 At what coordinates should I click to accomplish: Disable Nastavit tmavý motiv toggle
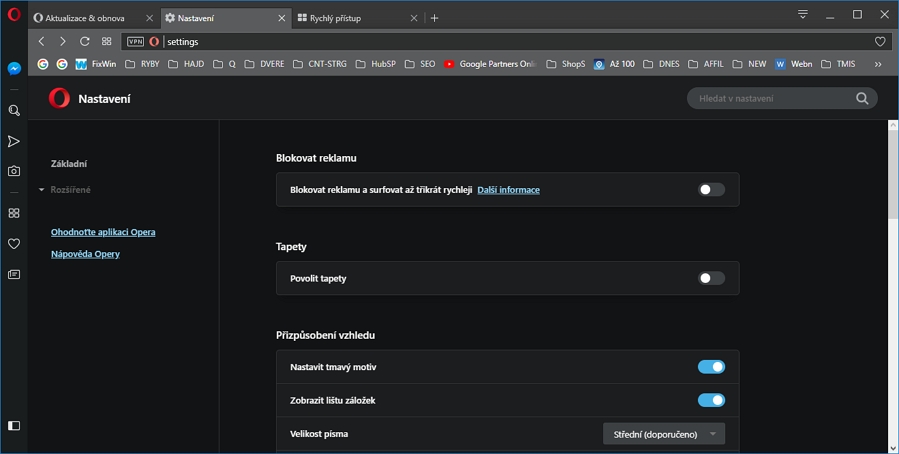pyautogui.click(x=711, y=367)
